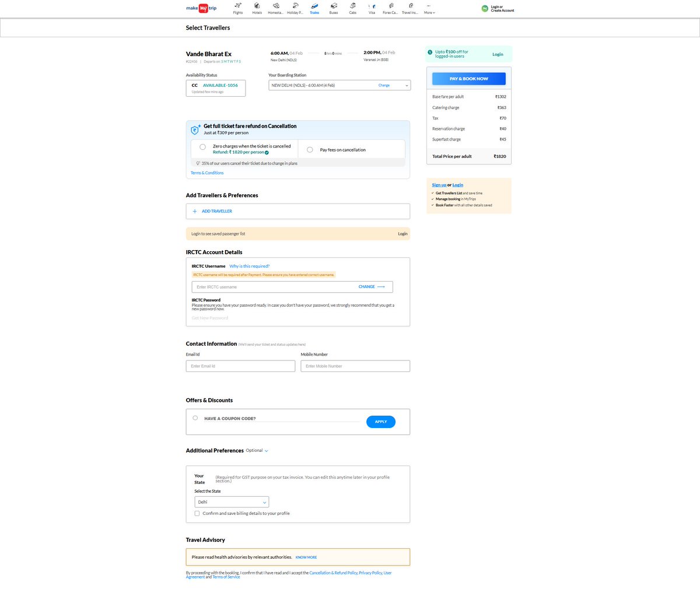Open Know More travel advisory link
This screenshot has width=700, height=614.
tap(306, 557)
